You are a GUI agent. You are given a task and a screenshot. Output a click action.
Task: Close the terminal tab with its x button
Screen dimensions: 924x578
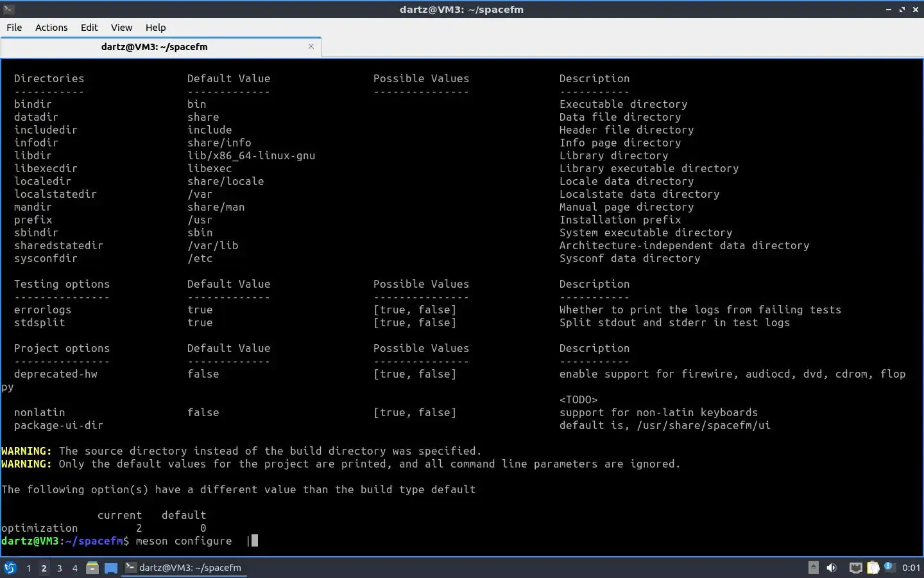tap(311, 46)
